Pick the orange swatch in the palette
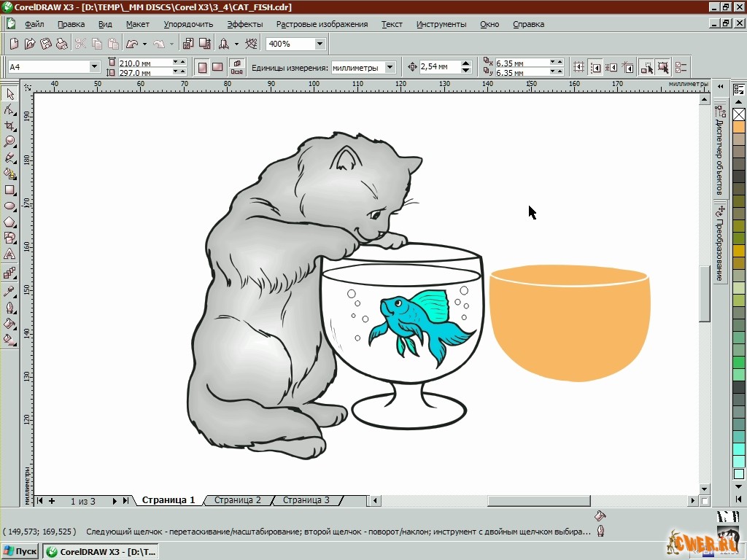Image resolution: width=747 pixels, height=560 pixels. click(x=739, y=127)
